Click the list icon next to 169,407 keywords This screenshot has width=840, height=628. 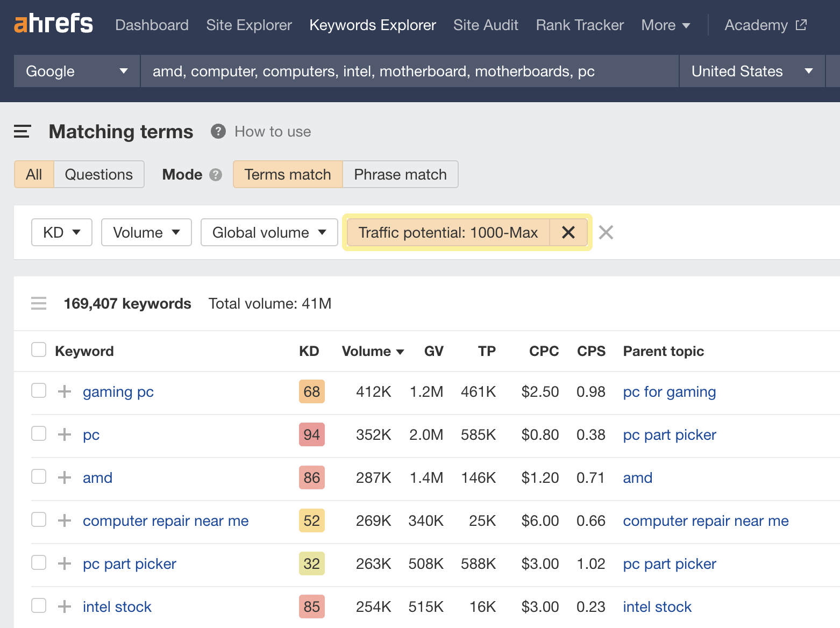(x=38, y=303)
